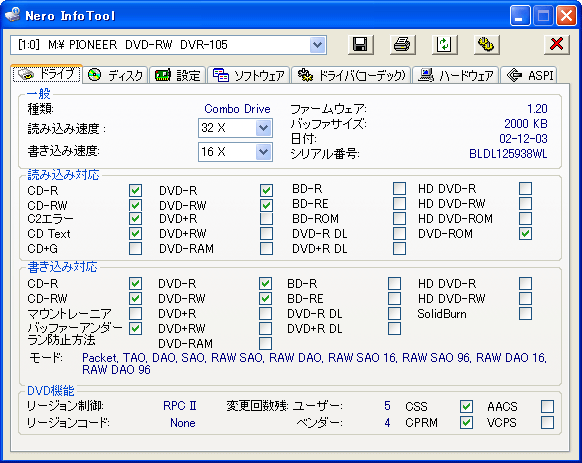582x463 pixels.
Task: Toggle VCPS checkbox
Action: (547, 423)
